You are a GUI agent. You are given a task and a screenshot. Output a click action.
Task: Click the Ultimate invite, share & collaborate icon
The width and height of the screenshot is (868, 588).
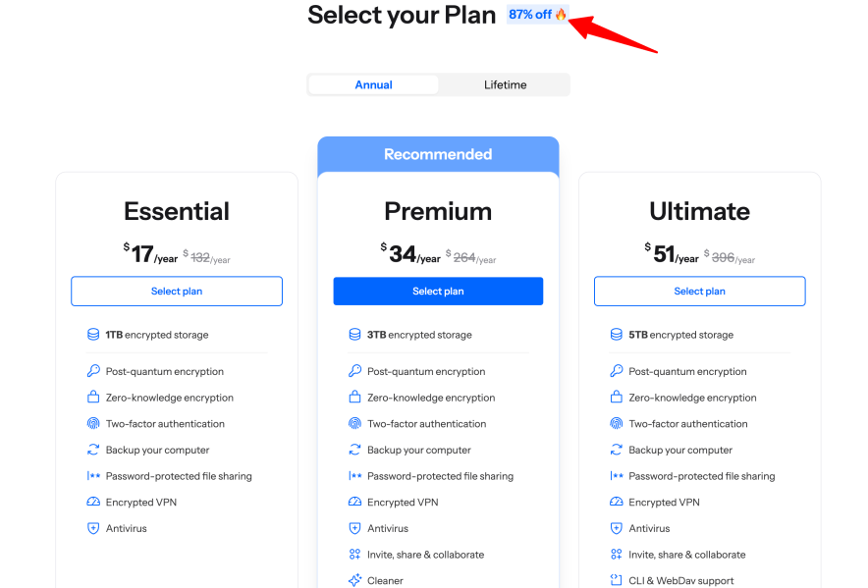617,555
